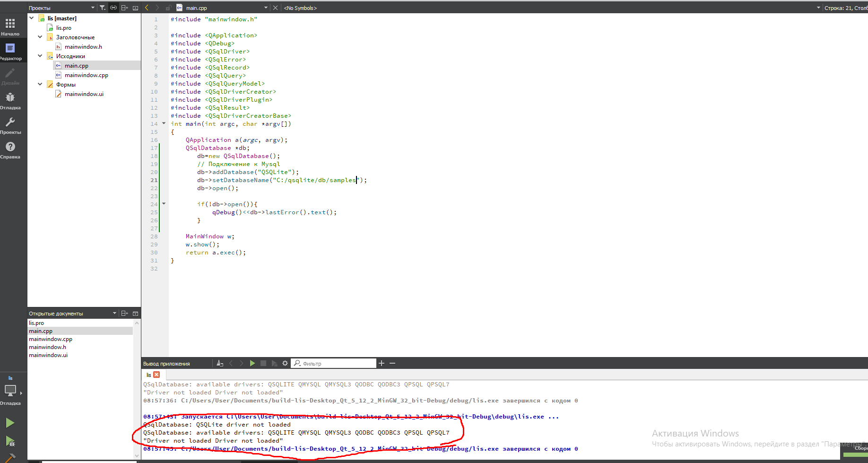The width and height of the screenshot is (868, 463).
Task: Go to previous item in output pane
Action: pyautogui.click(x=231, y=363)
